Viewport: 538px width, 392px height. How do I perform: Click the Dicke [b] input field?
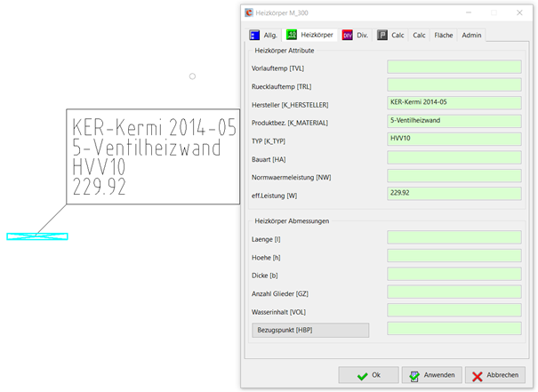[x=454, y=274]
